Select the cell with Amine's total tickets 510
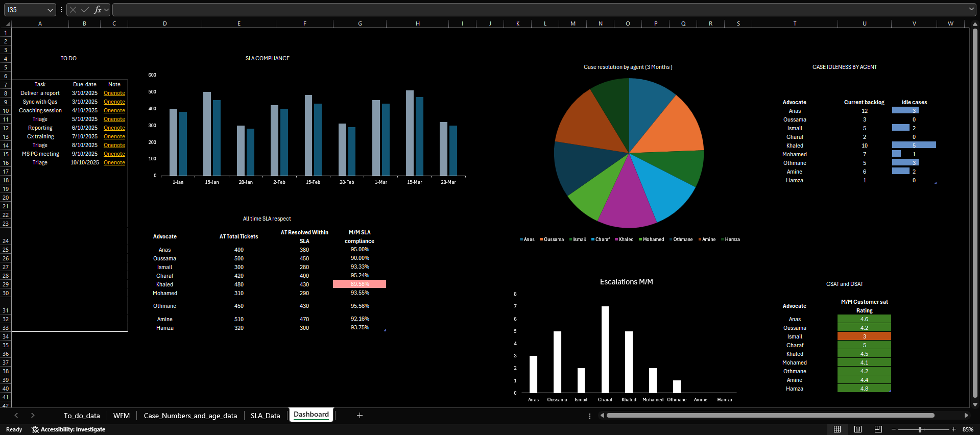Image resolution: width=980 pixels, height=435 pixels. 238,319
